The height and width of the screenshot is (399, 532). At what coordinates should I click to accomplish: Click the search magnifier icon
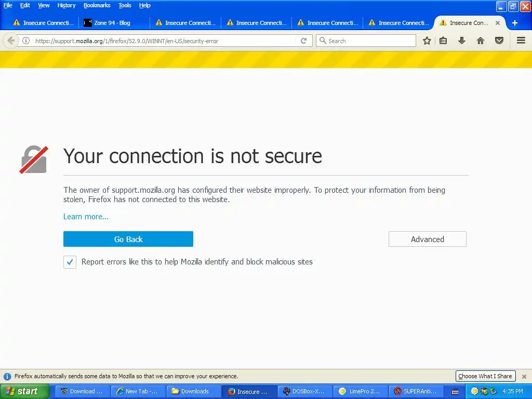tap(323, 41)
